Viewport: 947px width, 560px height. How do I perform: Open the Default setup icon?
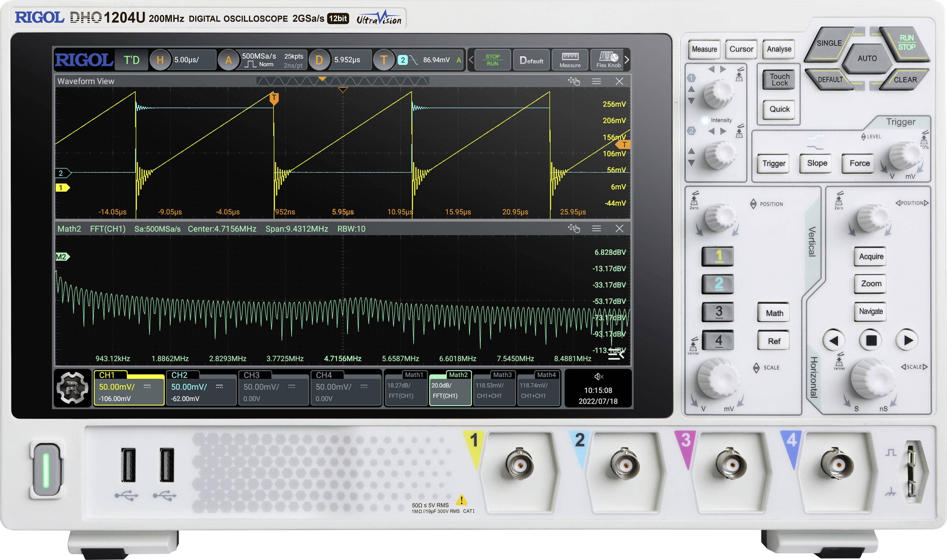[x=532, y=60]
